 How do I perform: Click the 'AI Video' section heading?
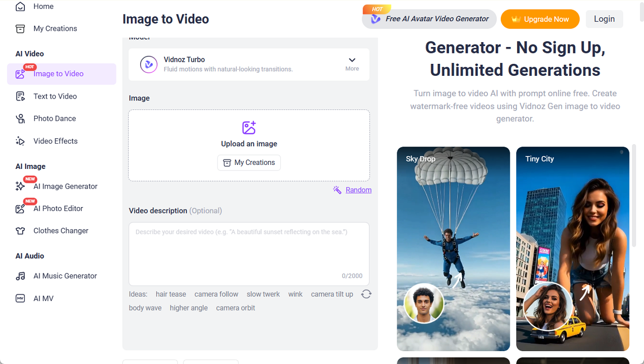pos(30,54)
